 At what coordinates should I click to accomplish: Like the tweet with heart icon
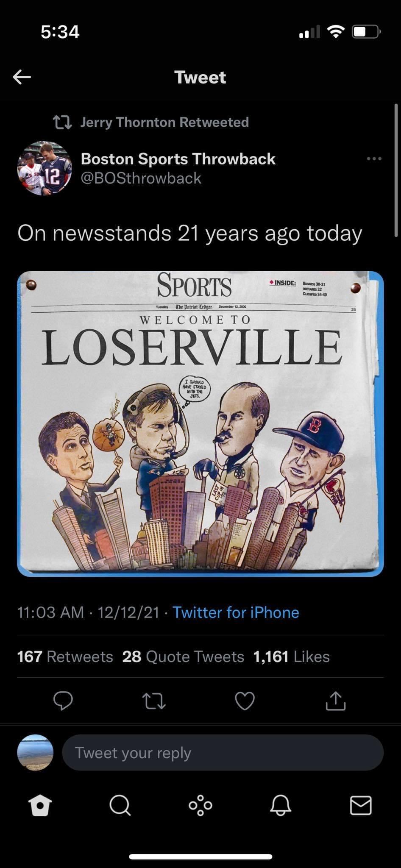click(245, 701)
